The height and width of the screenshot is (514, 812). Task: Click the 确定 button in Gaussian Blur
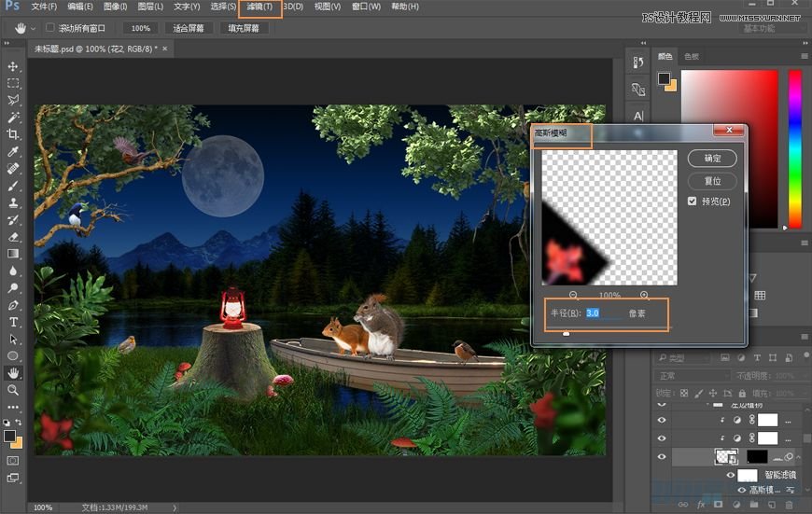tap(712, 159)
